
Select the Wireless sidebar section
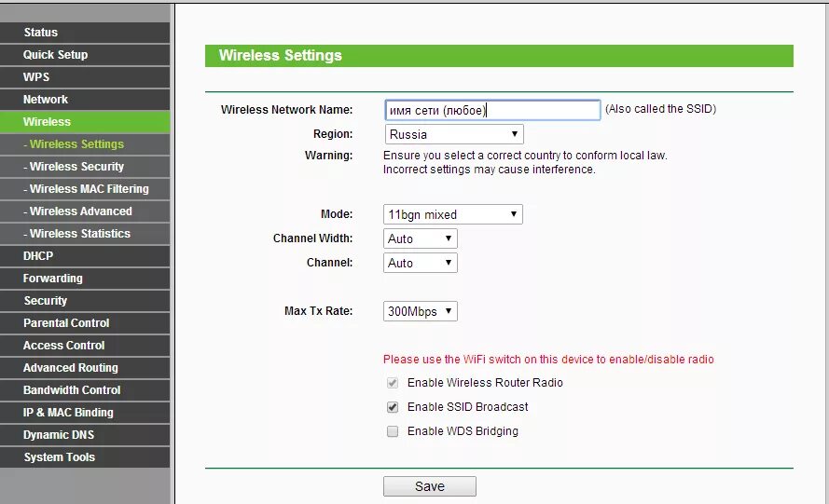(85, 121)
